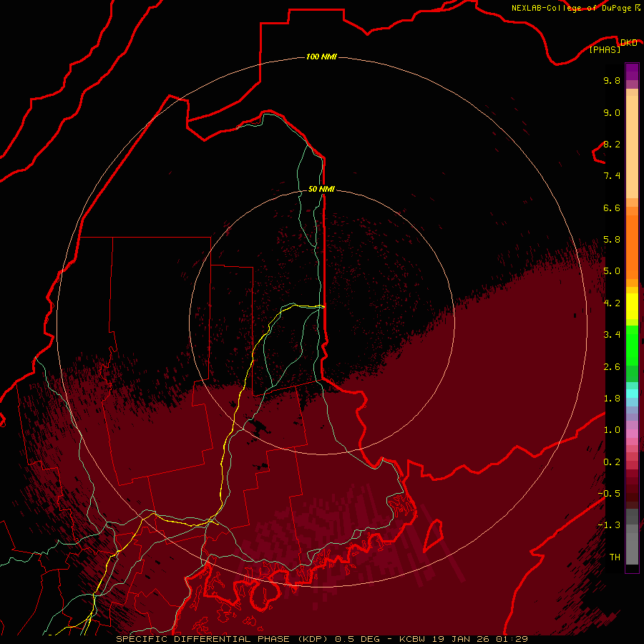
Task: Click the 8.2 value on the color scale
Action: click(612, 144)
